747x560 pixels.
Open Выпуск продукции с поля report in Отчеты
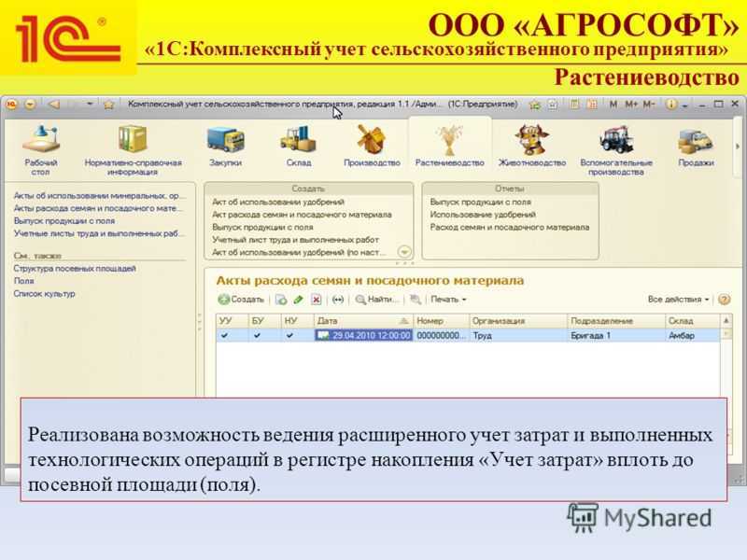pos(481,202)
